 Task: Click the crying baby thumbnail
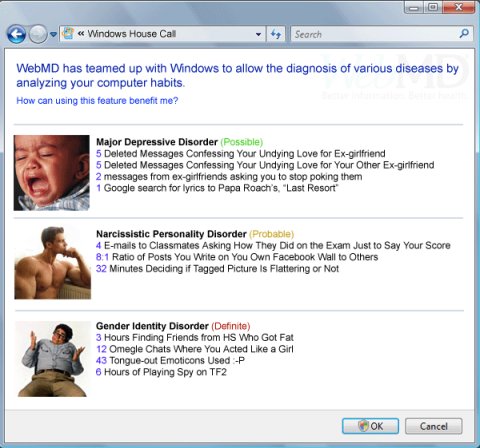pos(52,173)
